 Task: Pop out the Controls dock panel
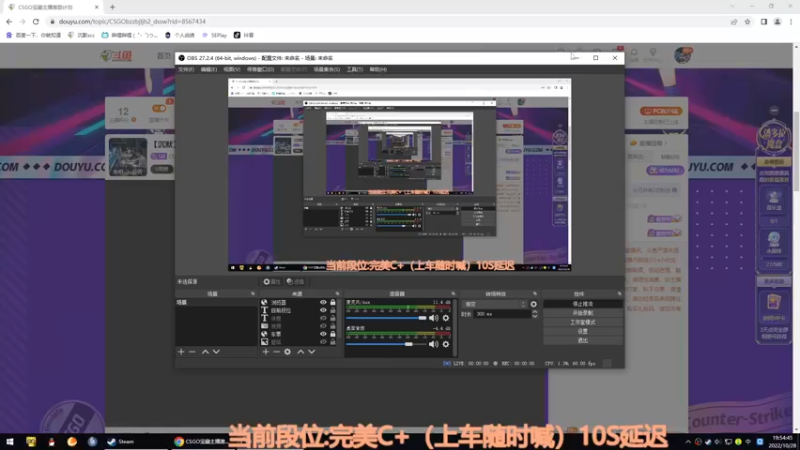click(619, 294)
